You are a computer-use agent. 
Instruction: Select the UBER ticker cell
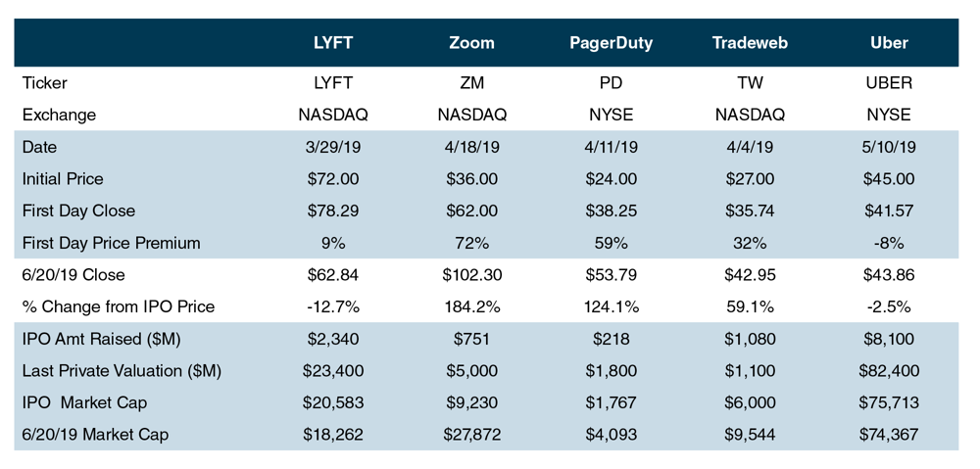(x=889, y=83)
